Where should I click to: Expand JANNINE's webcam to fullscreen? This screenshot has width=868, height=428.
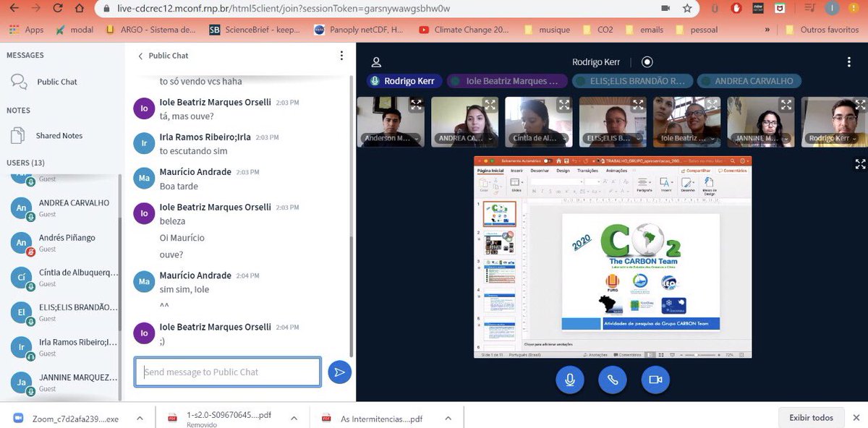(x=786, y=105)
